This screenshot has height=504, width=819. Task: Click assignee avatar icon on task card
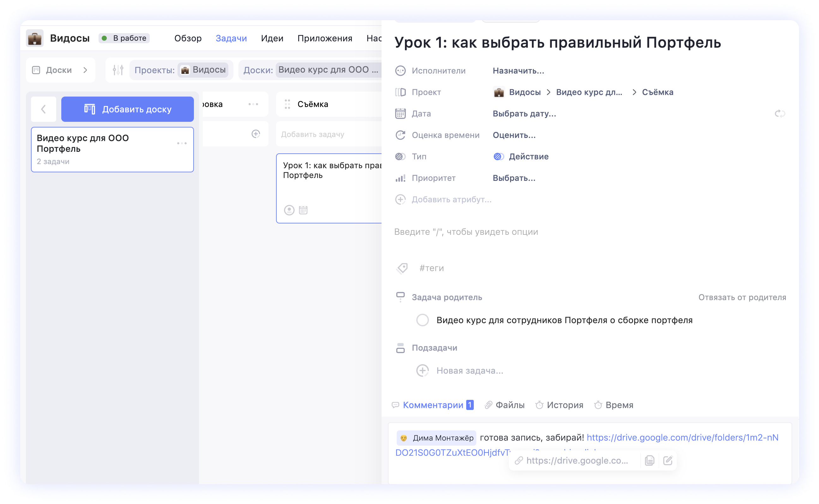click(x=289, y=210)
